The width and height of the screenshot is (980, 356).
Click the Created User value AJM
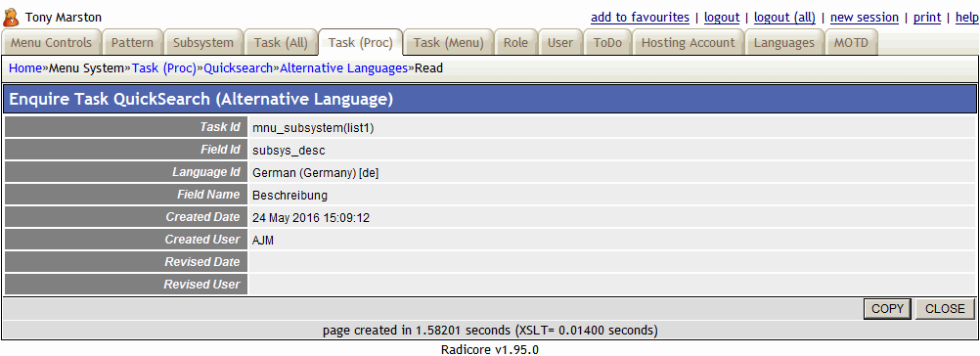tap(263, 241)
